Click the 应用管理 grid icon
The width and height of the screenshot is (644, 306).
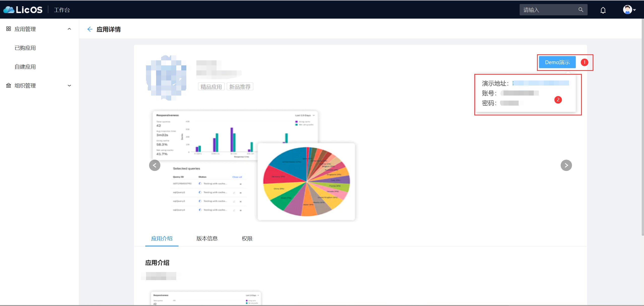pos(9,29)
